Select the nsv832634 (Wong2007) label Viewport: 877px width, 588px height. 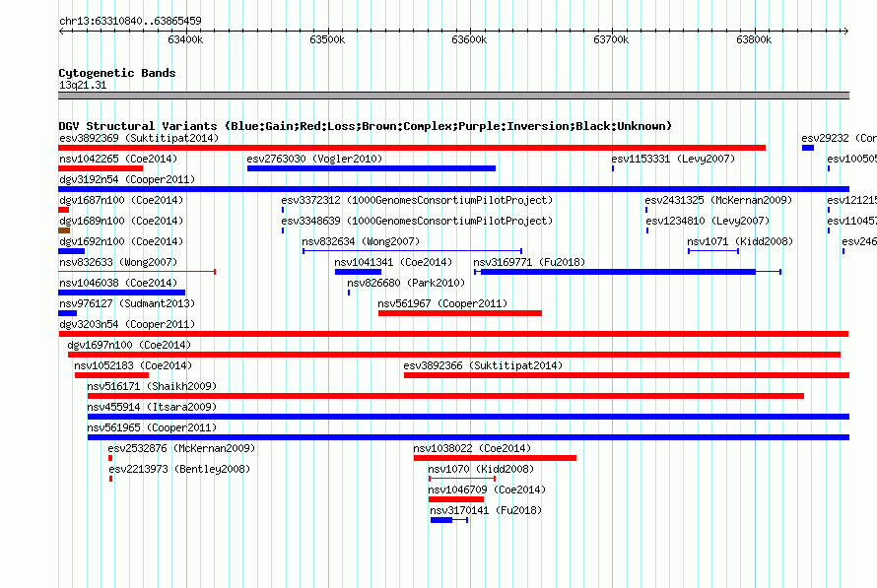pos(361,241)
